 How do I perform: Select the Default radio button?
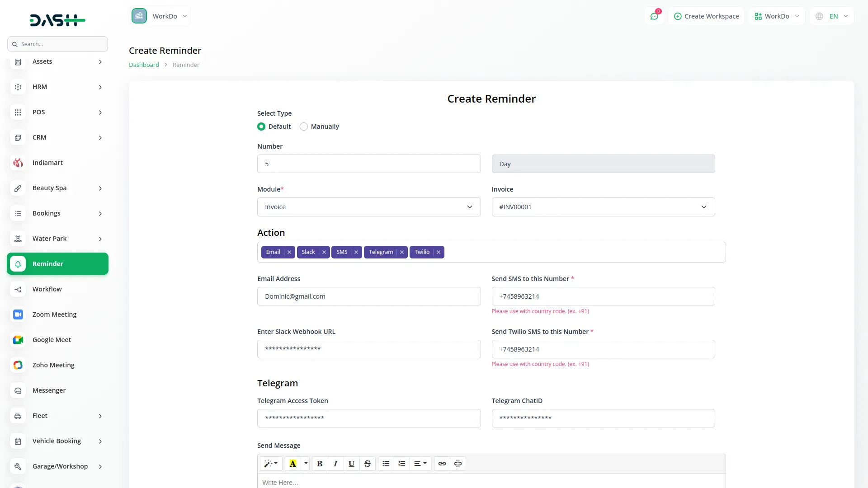[261, 127]
